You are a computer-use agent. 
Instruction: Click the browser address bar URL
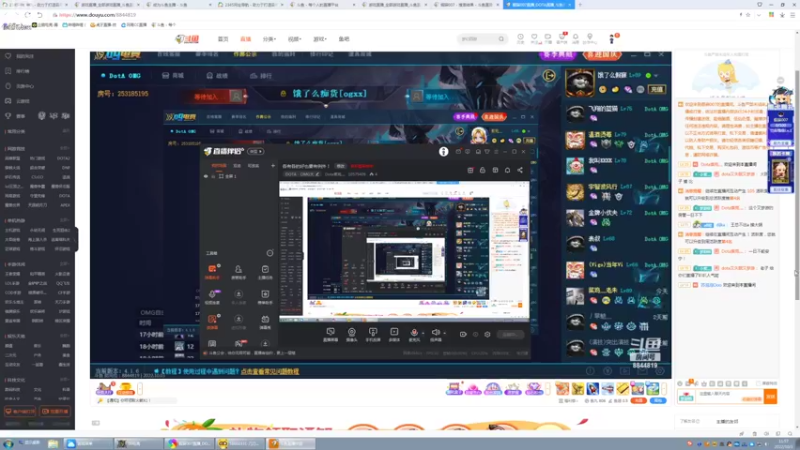pyautogui.click(x=98, y=15)
